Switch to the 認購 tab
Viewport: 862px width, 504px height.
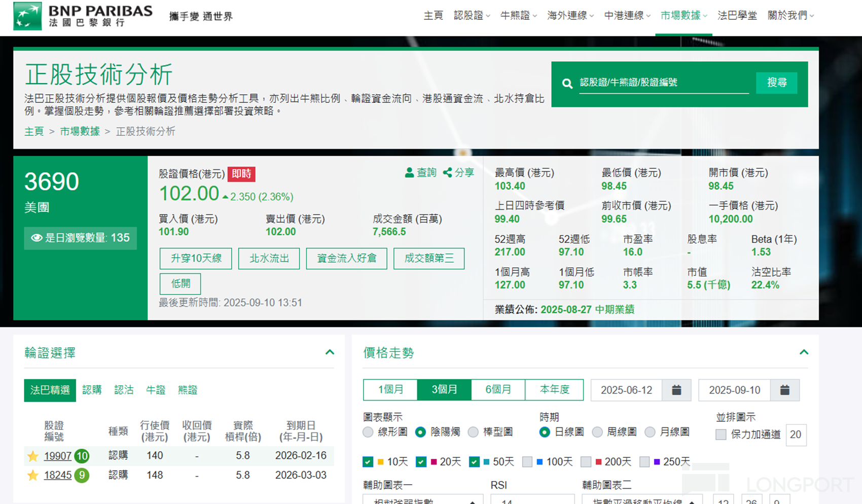point(92,390)
